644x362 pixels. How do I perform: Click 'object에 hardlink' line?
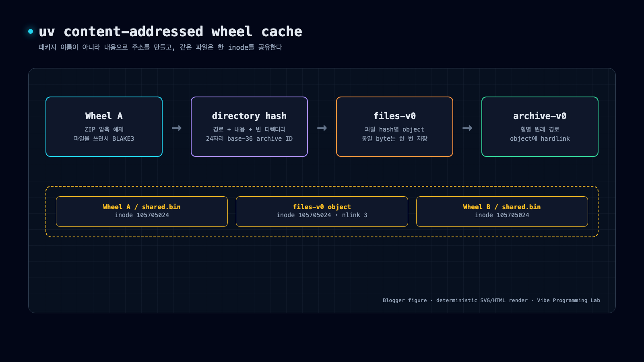pos(540,139)
